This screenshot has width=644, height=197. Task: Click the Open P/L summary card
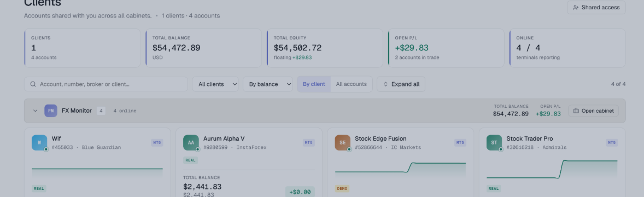[446, 48]
